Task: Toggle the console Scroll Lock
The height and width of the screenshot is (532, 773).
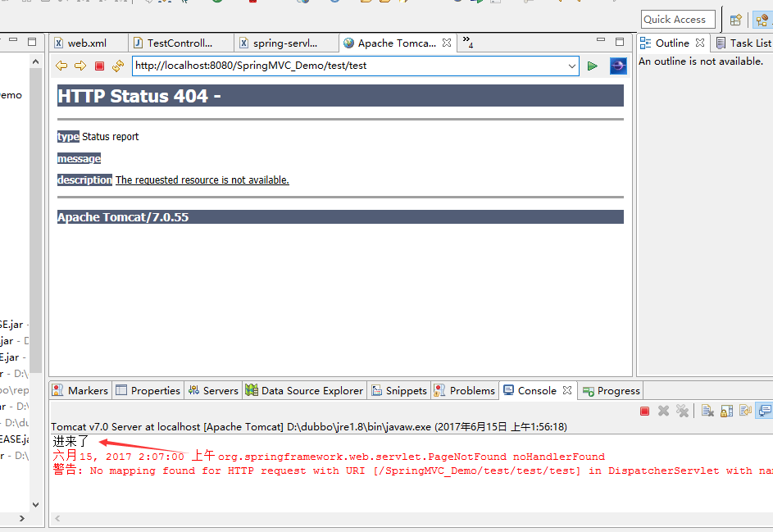Action: (726, 411)
